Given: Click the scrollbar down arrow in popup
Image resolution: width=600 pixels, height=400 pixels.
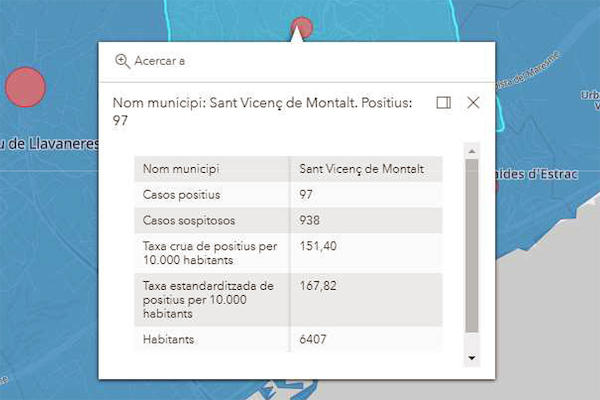Looking at the screenshot, I should (x=472, y=357).
